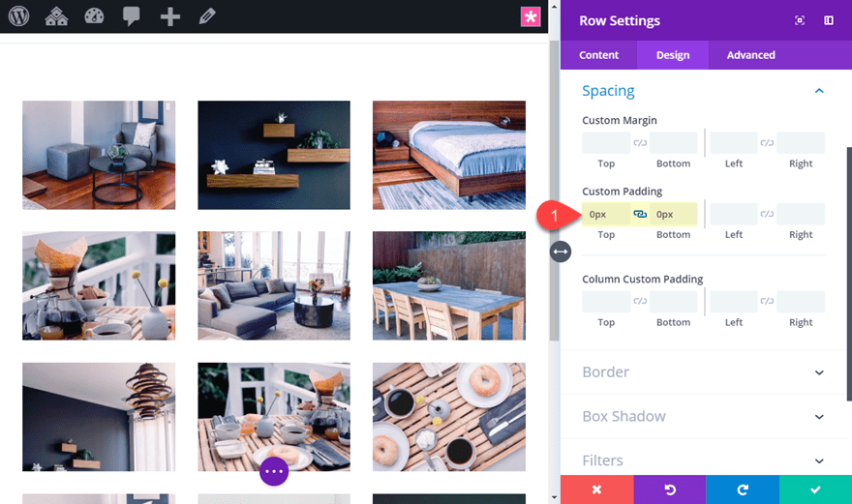This screenshot has width=852, height=504.
Task: Link Custom Margin left and right
Action: pyautogui.click(x=767, y=143)
